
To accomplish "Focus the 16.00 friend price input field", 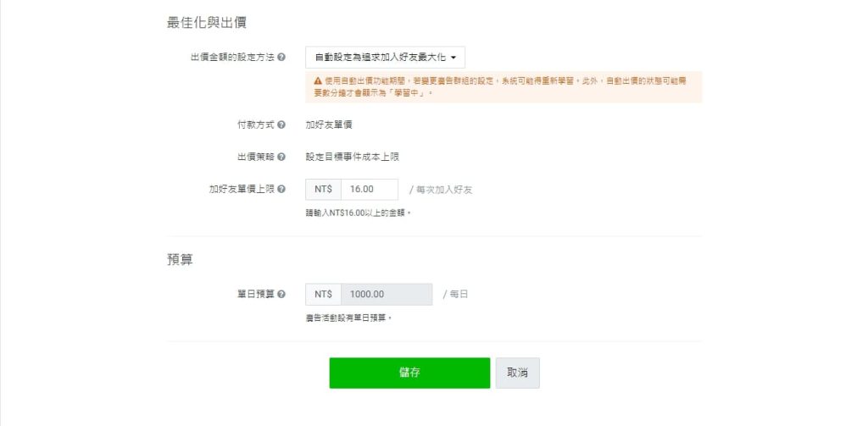I will 369,190.
